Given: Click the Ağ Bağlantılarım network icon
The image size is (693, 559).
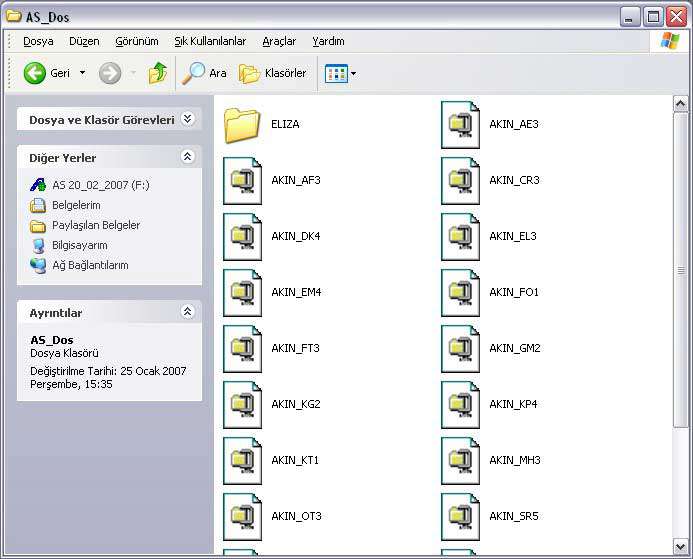Looking at the screenshot, I should [x=38, y=266].
